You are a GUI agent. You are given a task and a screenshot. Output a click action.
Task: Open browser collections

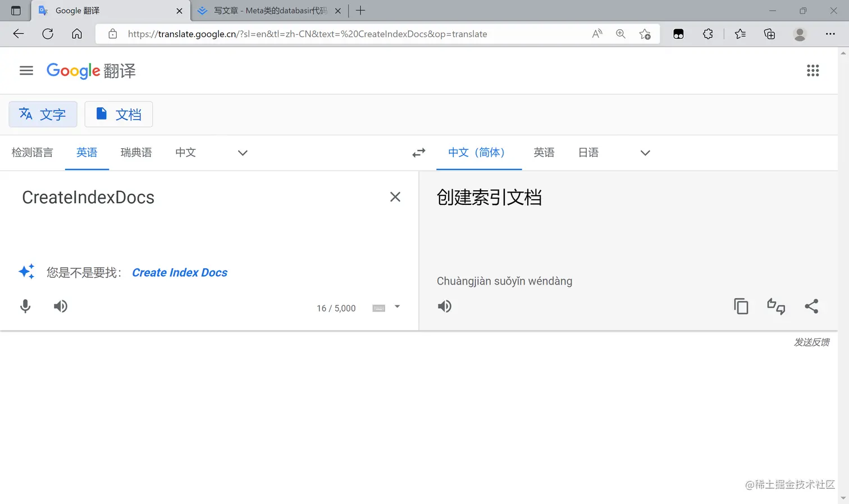click(x=770, y=34)
